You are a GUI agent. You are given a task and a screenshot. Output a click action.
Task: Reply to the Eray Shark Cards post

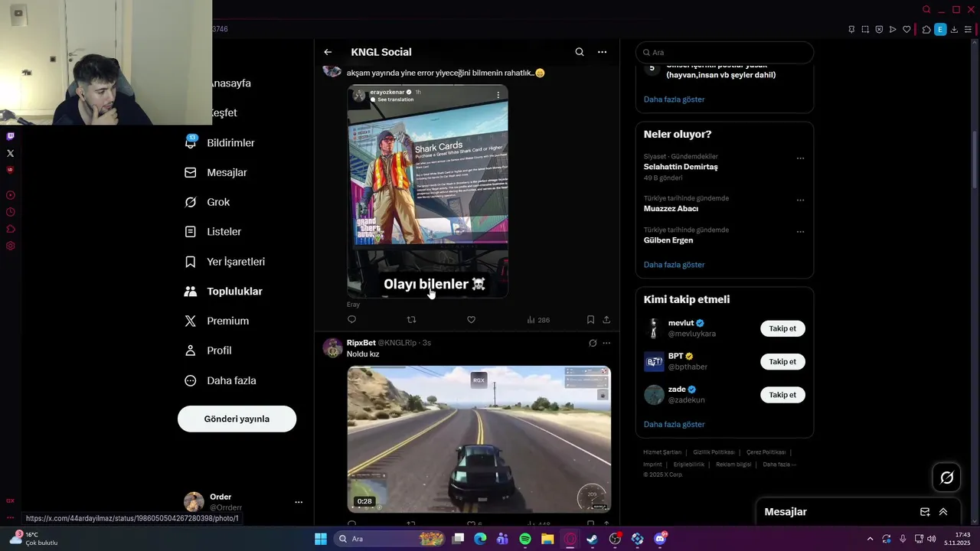pos(352,319)
